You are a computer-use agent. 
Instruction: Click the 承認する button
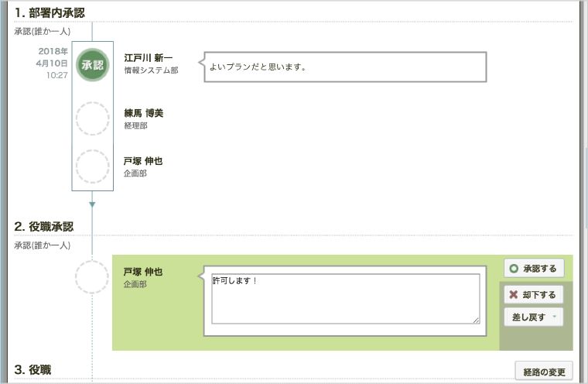(534, 269)
